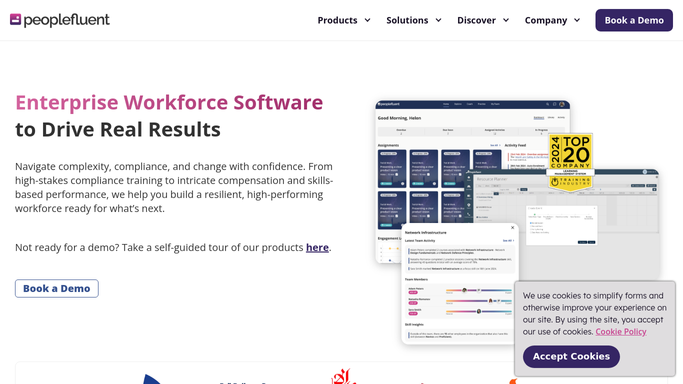This screenshot has height=384, width=683.
Task: Click the "Navigate complexity, compliance" paragraph
Action: tap(174, 187)
